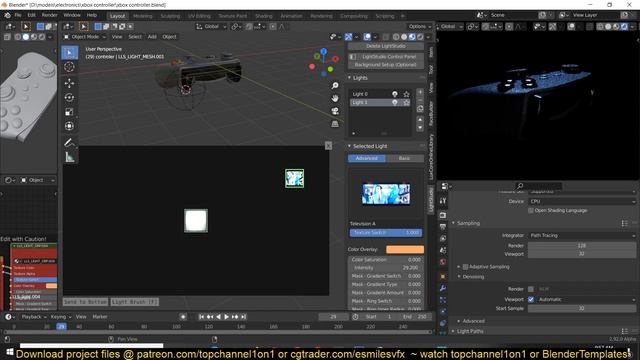Image resolution: width=640 pixels, height=360 pixels.
Task: Toggle solo star for Light 0
Action: pos(406,94)
